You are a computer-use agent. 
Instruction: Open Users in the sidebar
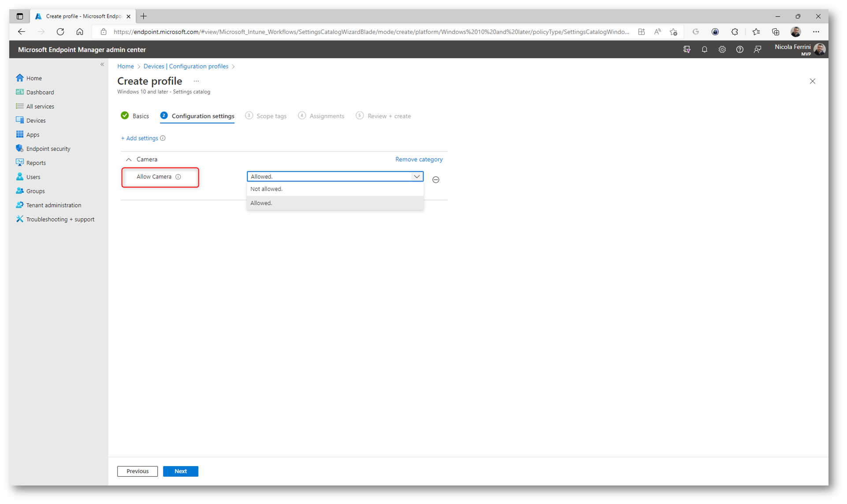point(28,177)
